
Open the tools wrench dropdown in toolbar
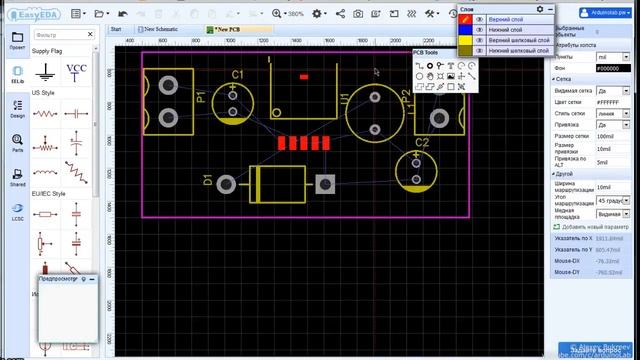432,14
